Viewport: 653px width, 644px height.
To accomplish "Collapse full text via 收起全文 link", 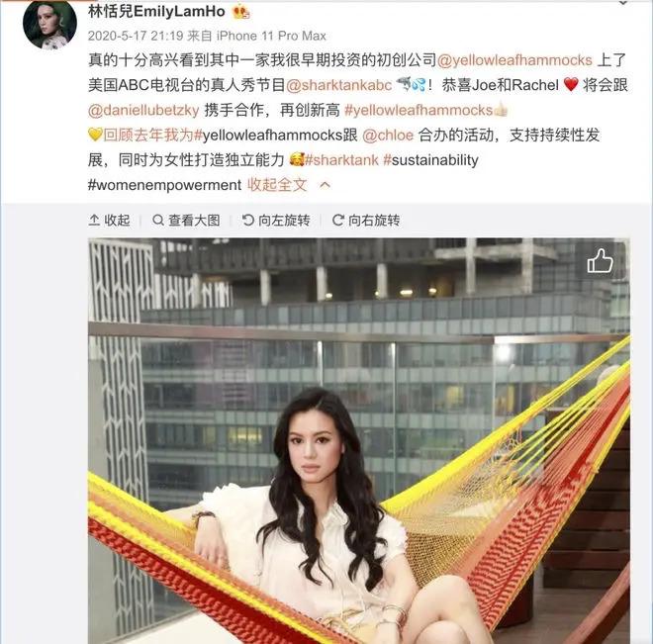I will [277, 185].
